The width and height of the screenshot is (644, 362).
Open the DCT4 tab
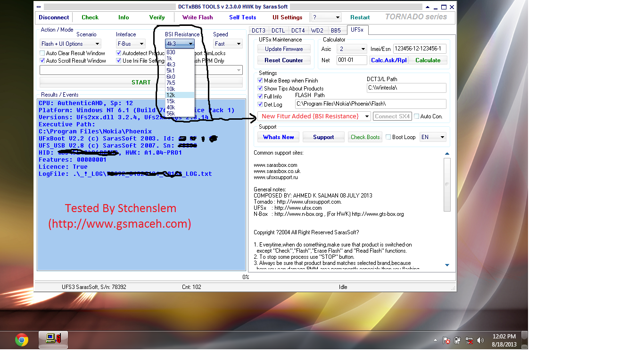click(x=298, y=30)
